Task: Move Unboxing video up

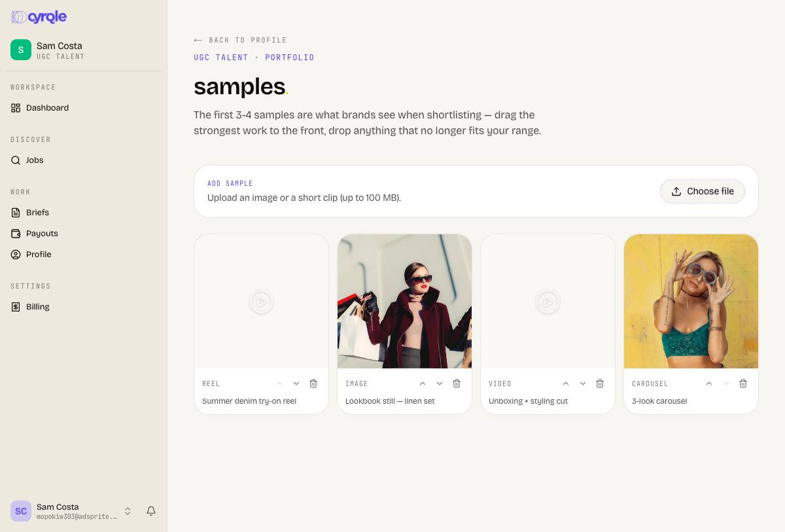Action: point(566,383)
